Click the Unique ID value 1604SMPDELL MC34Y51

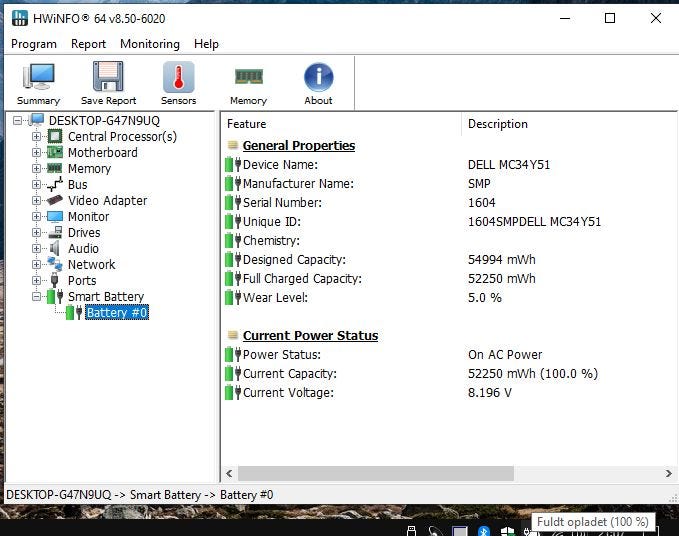click(534, 222)
